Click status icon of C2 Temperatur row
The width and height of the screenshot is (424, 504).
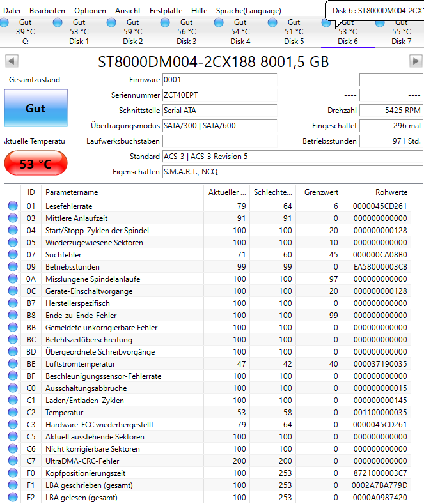[13, 412]
